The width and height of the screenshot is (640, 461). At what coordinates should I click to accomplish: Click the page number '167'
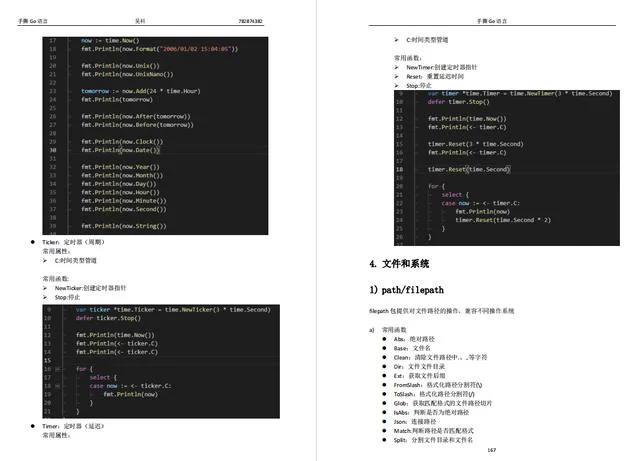click(x=491, y=450)
